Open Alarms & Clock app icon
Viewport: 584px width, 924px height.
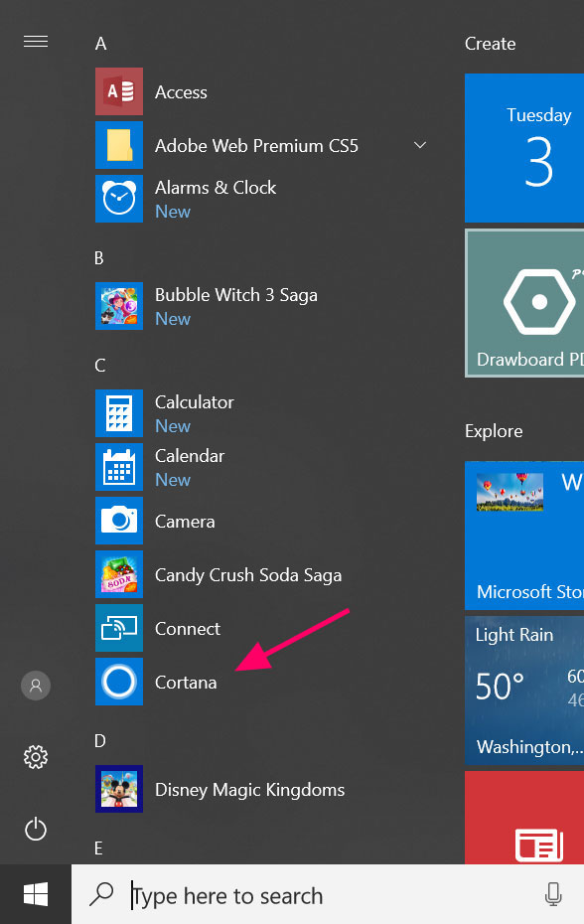click(x=119, y=199)
